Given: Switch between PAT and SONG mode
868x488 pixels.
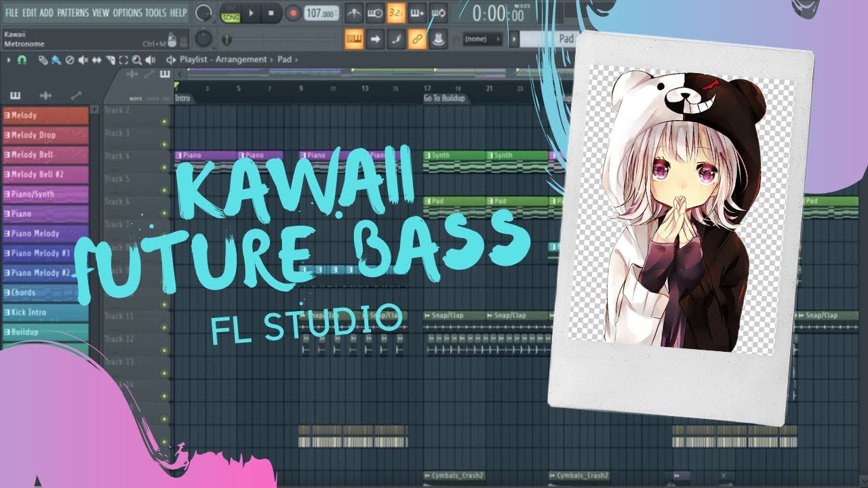Looking at the screenshot, I should coord(231,13).
